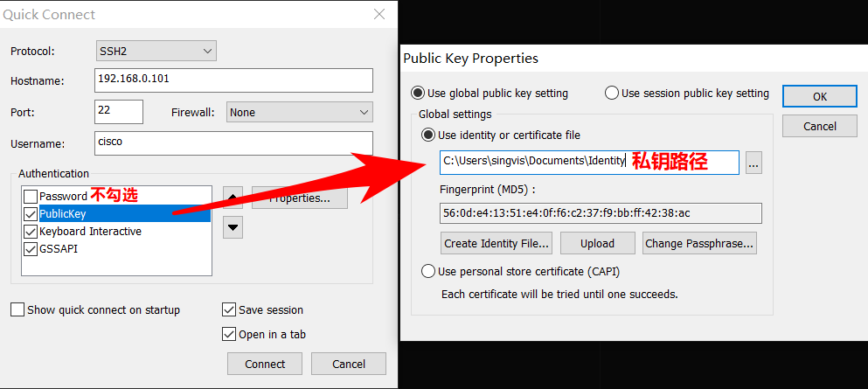The height and width of the screenshot is (389, 868).
Task: Uncheck the PublicKey authentication checkbox
Action: (x=31, y=214)
